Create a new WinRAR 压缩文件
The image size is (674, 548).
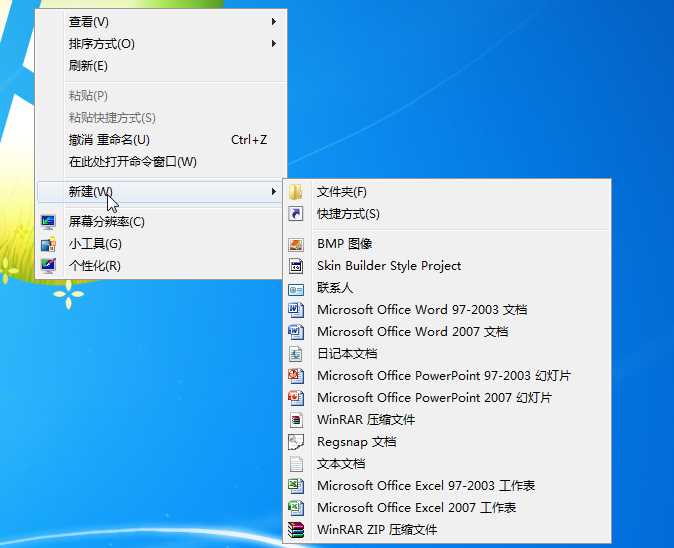pyautogui.click(x=447, y=419)
